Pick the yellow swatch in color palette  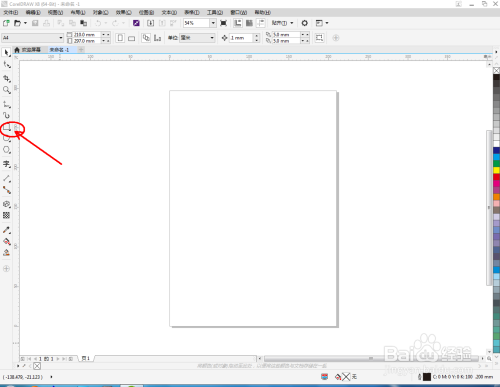pos(496,170)
